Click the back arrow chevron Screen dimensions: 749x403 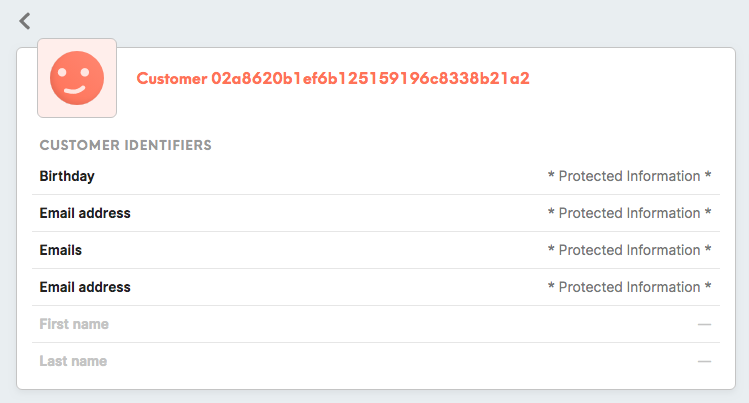25,21
